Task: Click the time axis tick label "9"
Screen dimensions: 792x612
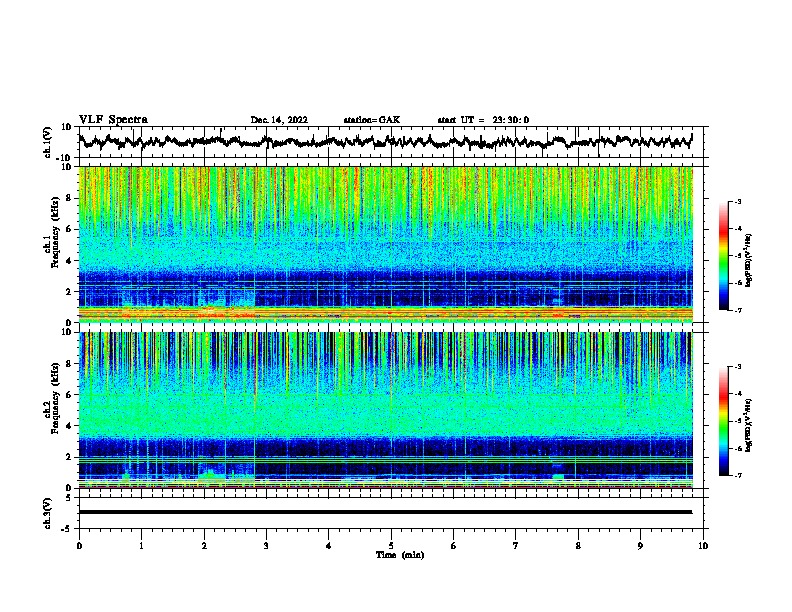Action: coord(640,546)
